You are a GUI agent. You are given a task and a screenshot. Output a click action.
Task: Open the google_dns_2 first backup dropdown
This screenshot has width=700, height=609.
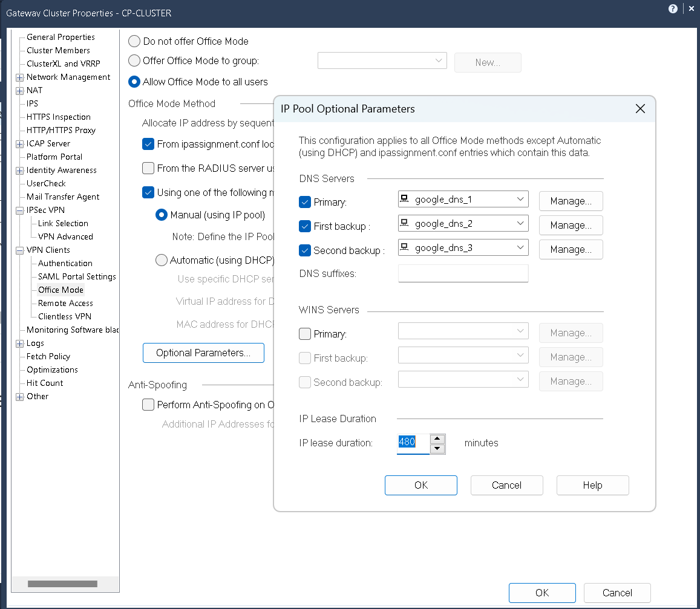520,224
